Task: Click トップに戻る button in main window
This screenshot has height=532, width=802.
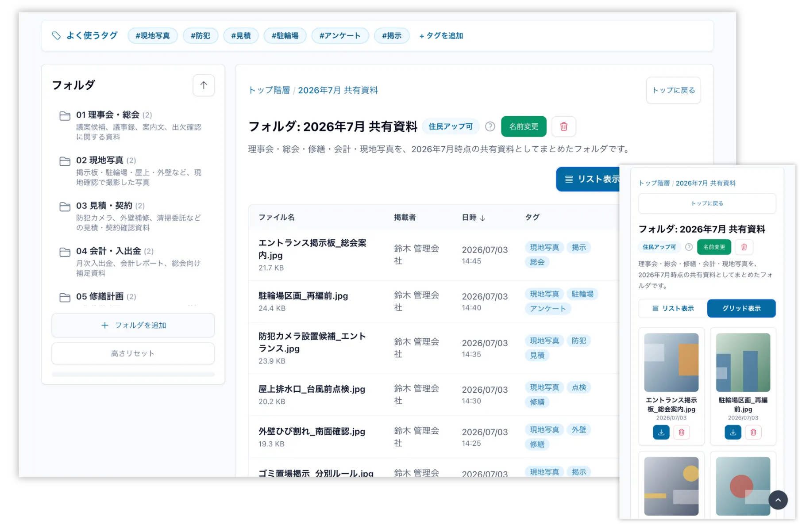Action: point(674,90)
